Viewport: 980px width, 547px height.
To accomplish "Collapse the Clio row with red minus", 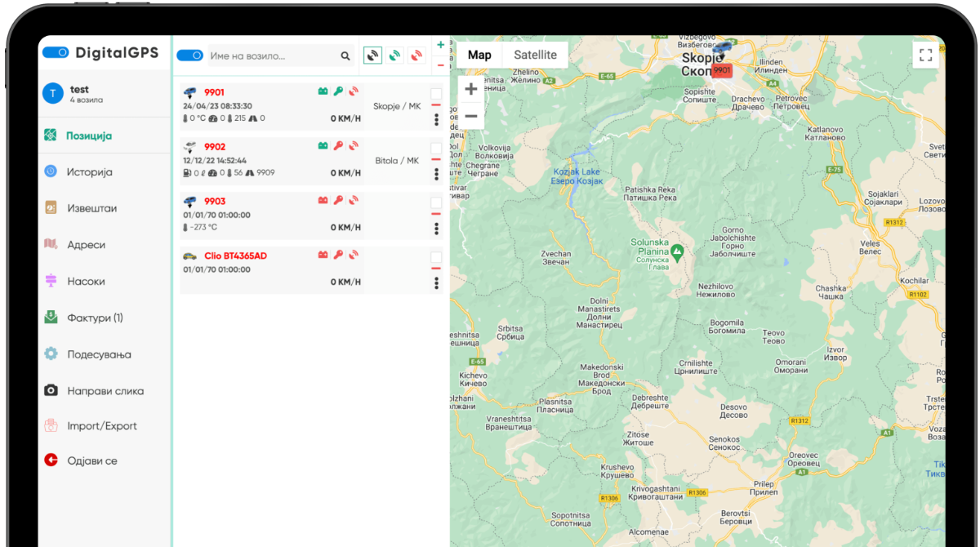I will pos(436,269).
